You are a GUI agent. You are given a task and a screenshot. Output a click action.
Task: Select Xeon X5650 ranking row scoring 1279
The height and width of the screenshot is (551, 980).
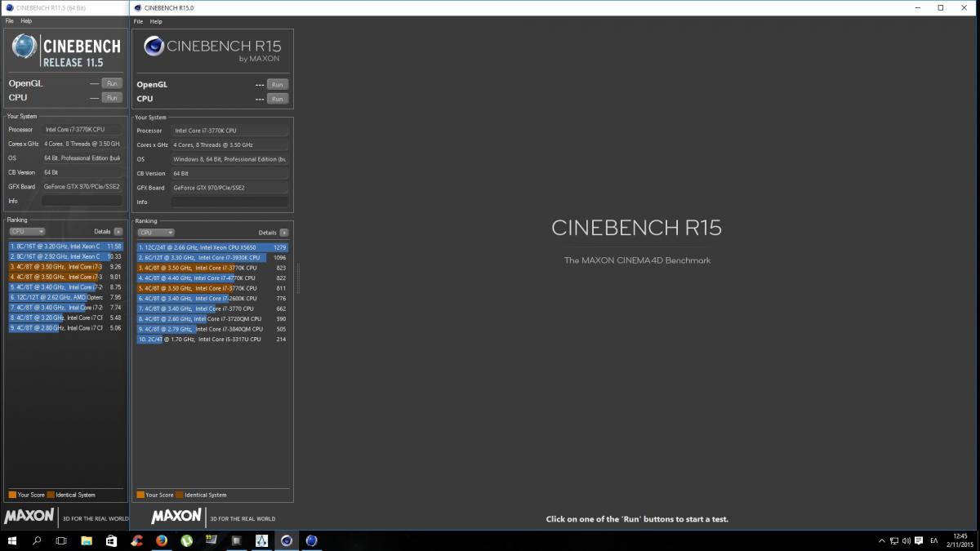[x=212, y=247]
